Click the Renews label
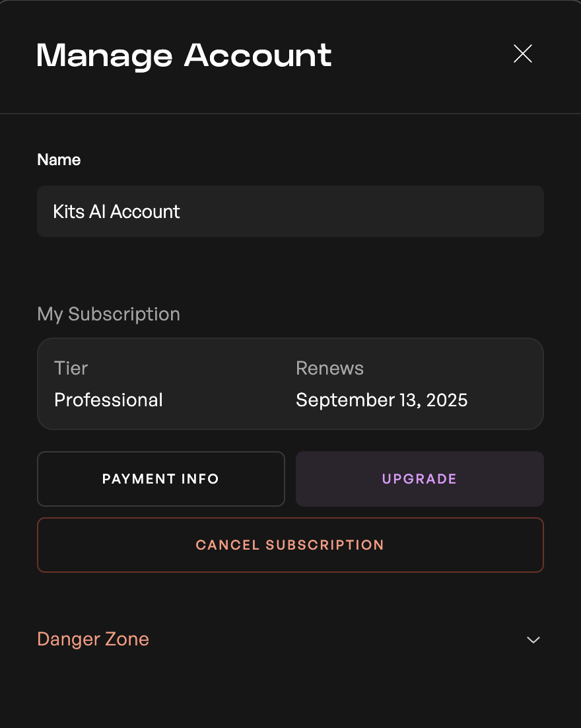The width and height of the screenshot is (581, 728). pos(329,368)
